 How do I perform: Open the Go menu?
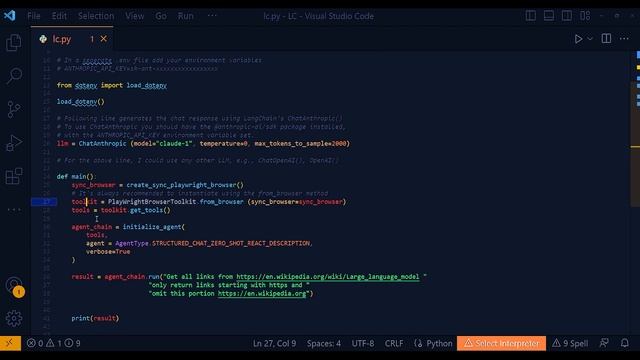[x=161, y=16]
